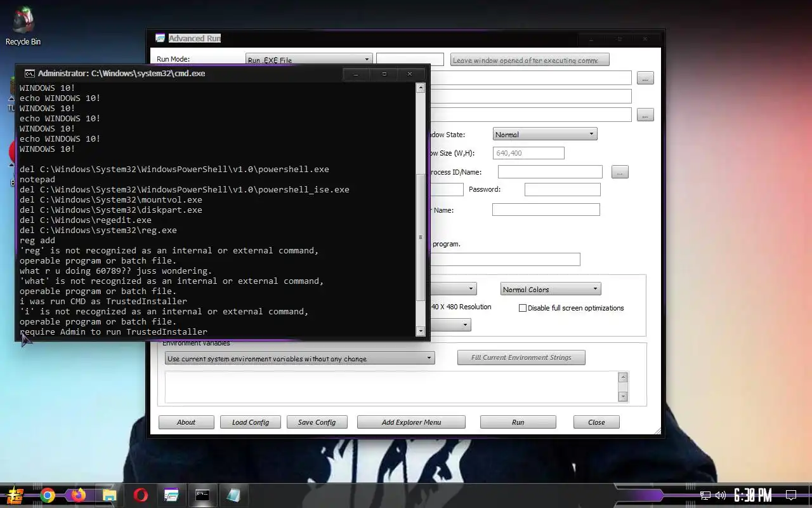
Task: Click the Password input field
Action: tap(562, 189)
